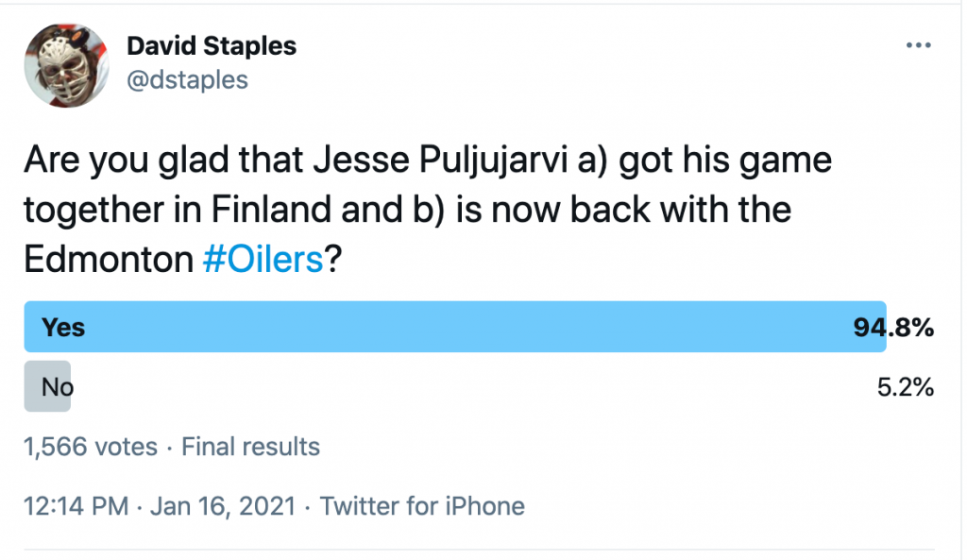Click the @dstaples handle
The height and width of the screenshot is (560, 967).
187,80
